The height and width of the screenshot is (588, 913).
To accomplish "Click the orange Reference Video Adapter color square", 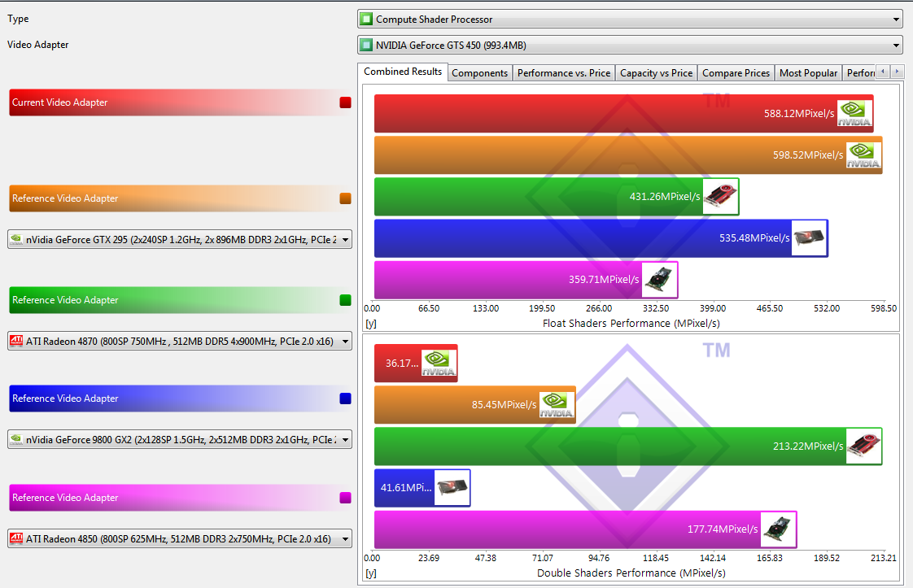I will [345, 198].
